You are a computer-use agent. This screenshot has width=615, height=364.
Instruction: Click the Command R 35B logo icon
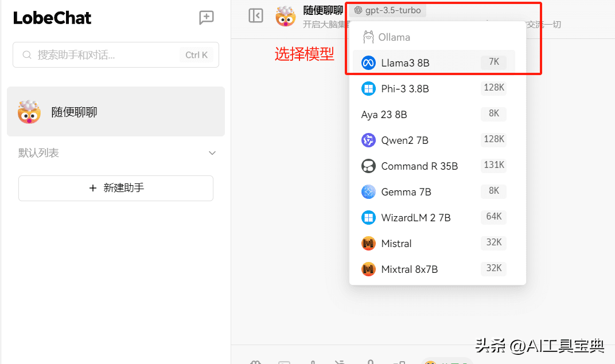(x=368, y=166)
